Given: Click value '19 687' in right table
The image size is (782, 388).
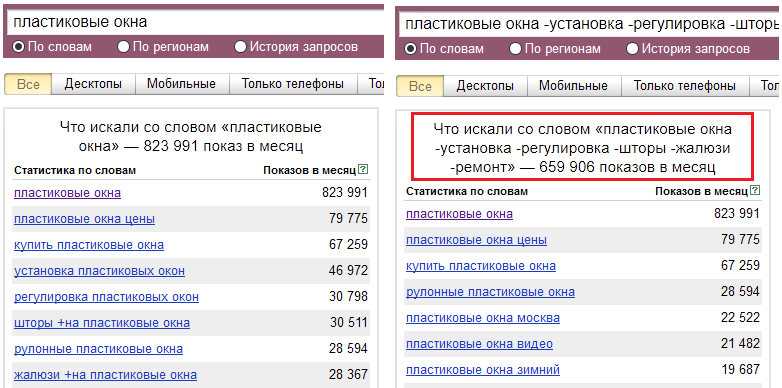Looking at the screenshot, I should tap(741, 370).
